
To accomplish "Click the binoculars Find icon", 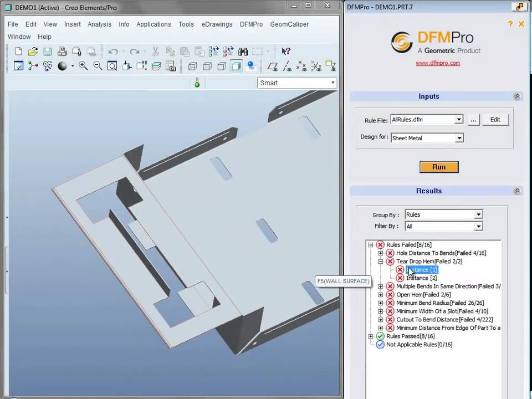I will (x=243, y=52).
